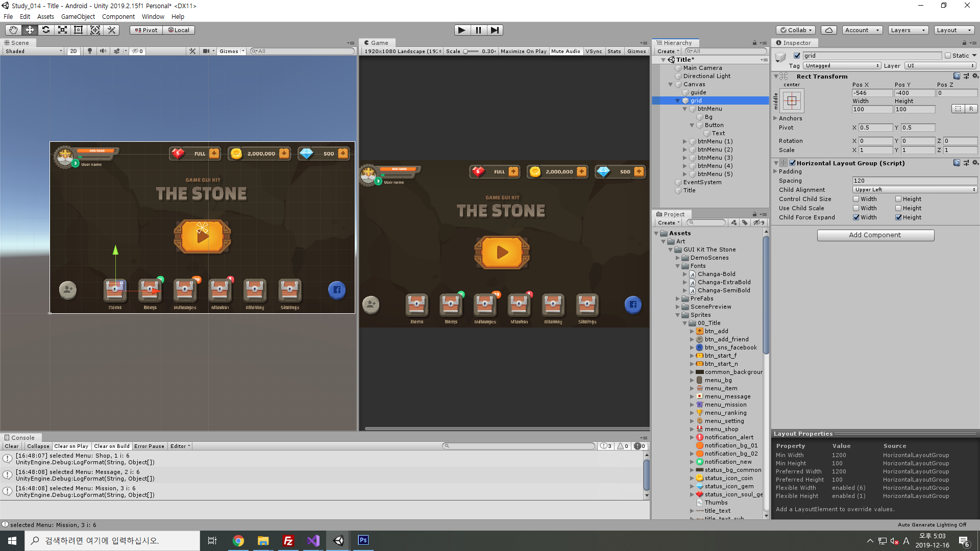Expand btnMenu (1) in Hierarchy
The image size is (980, 551).
tap(685, 141)
